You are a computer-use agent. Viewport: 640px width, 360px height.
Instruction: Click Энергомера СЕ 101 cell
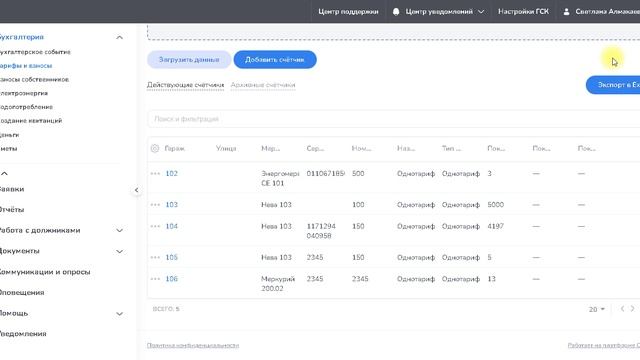280,178
